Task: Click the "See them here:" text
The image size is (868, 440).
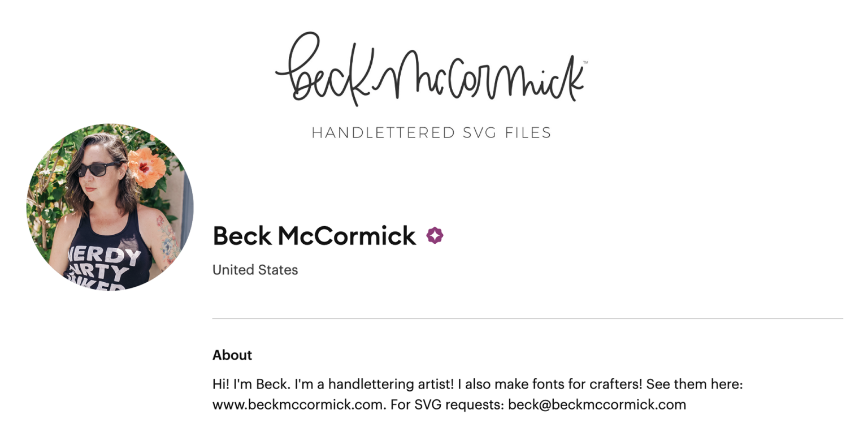Action: click(x=694, y=385)
